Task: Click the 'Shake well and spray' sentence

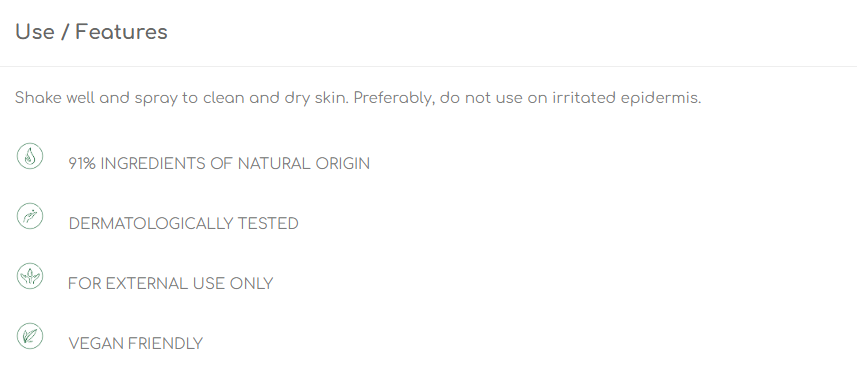Action: (x=181, y=98)
